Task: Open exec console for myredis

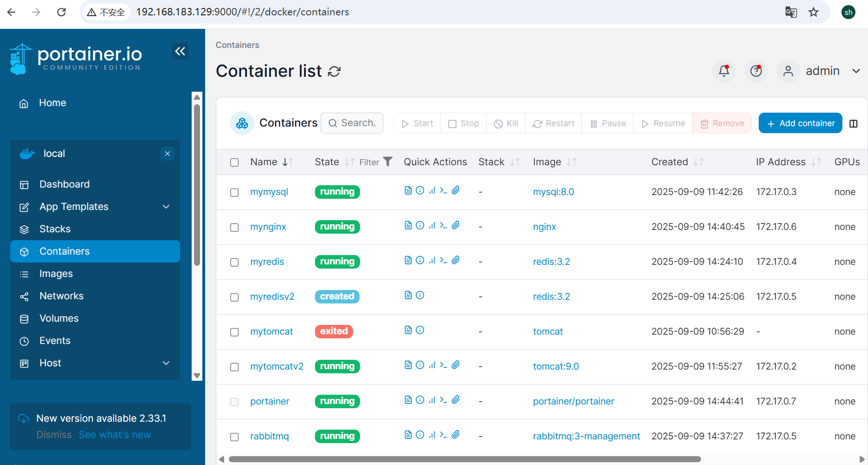Action: click(444, 260)
